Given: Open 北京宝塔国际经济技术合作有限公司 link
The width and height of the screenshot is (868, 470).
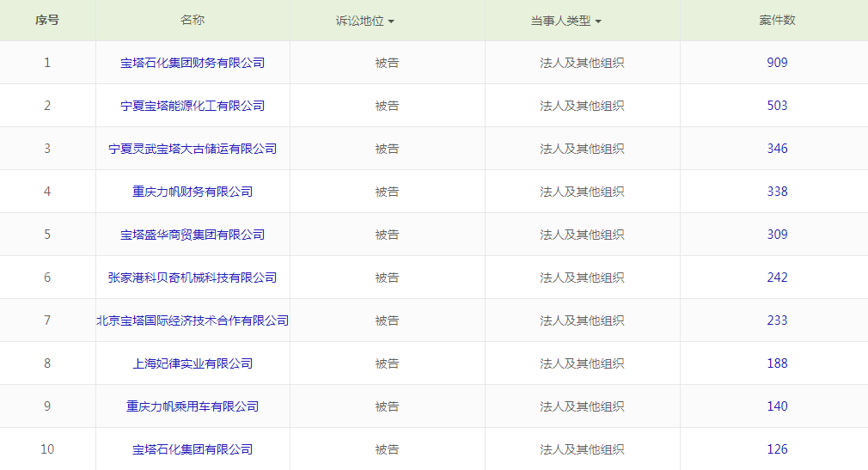Looking at the screenshot, I should click(193, 320).
